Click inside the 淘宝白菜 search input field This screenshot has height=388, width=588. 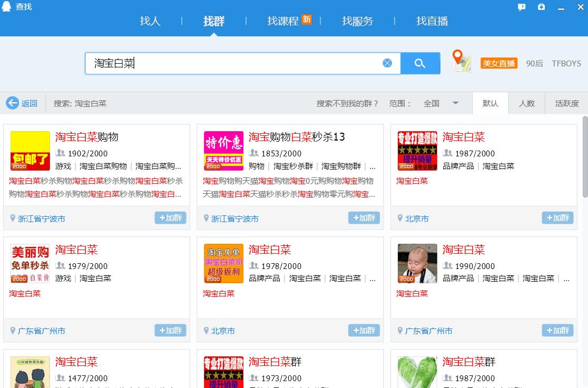pos(211,63)
